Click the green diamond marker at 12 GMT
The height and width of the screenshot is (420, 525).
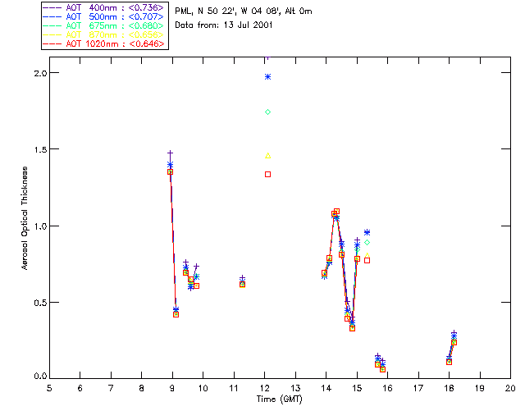click(x=267, y=112)
